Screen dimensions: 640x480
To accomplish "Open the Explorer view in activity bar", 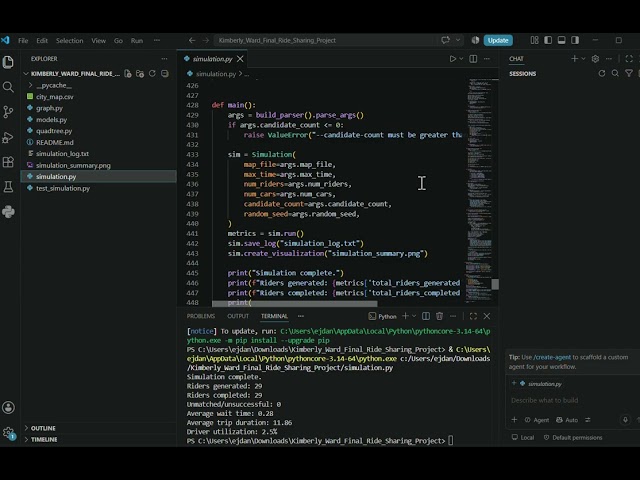I will click(x=8, y=62).
